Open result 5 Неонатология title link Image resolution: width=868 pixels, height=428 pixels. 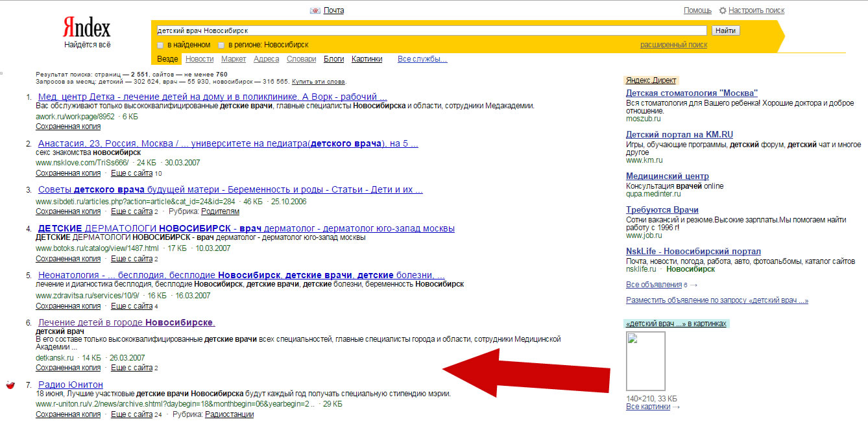[x=241, y=275]
